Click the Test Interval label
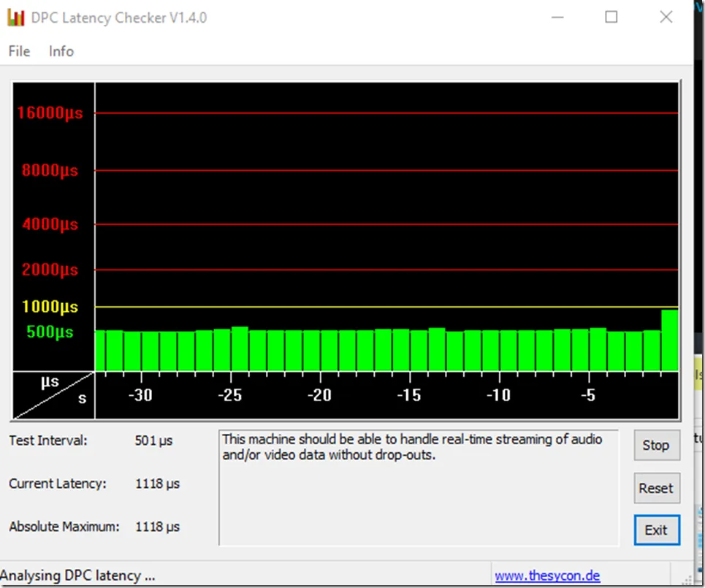705x588 pixels. click(x=48, y=440)
